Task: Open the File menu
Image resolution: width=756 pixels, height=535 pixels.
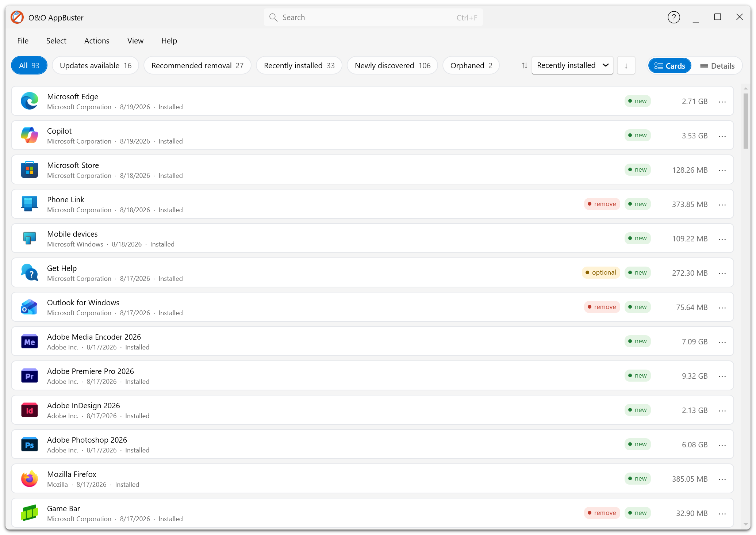Action: pos(23,41)
